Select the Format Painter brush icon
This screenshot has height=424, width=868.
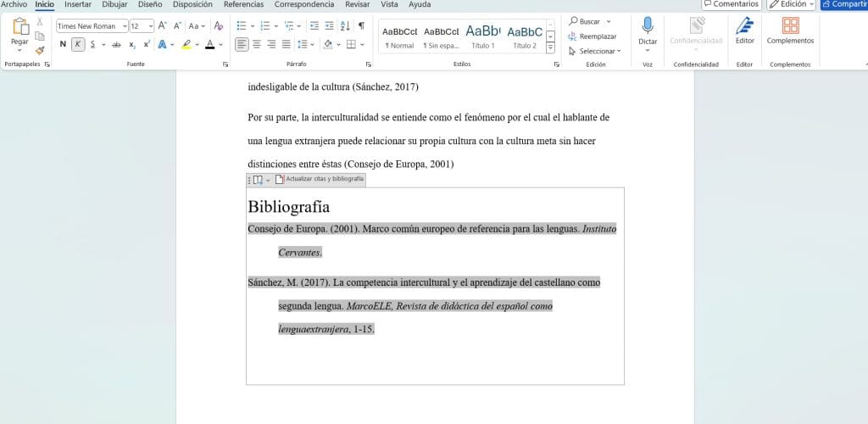coord(40,50)
